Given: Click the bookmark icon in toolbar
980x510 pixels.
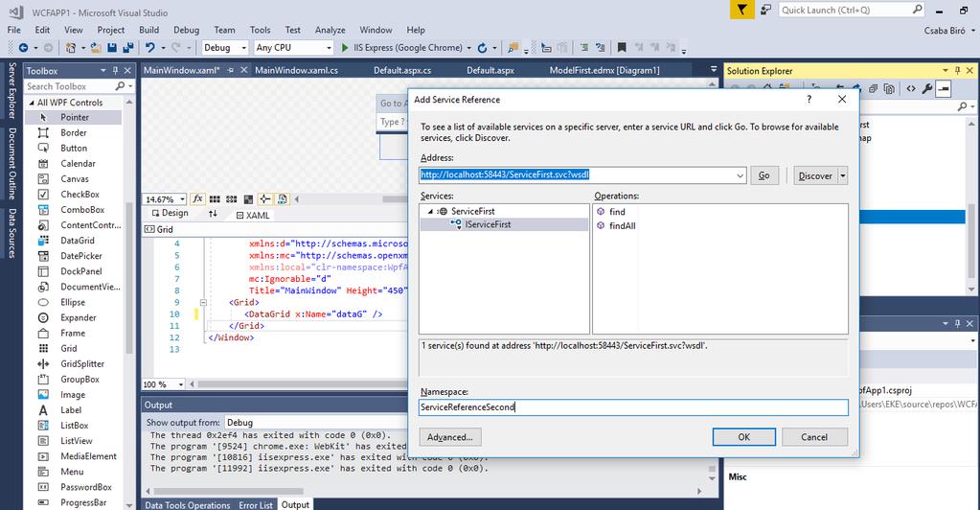Looking at the screenshot, I should click(x=622, y=48).
